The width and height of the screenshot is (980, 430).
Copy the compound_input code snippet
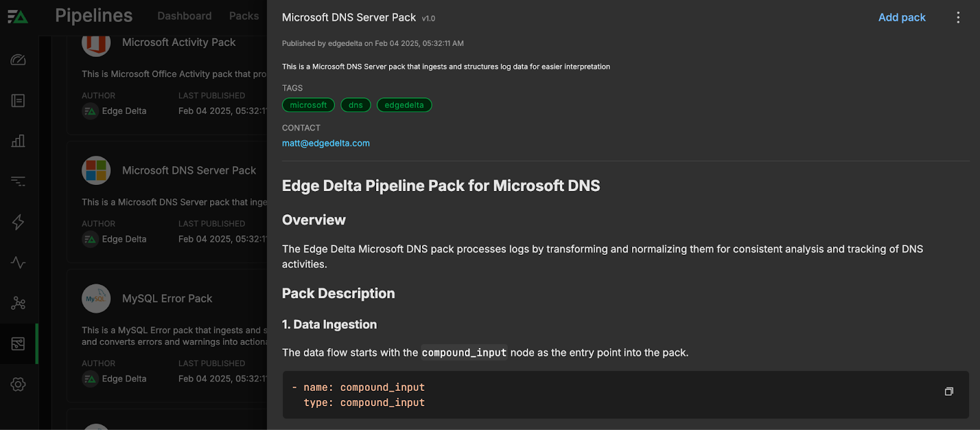click(949, 391)
